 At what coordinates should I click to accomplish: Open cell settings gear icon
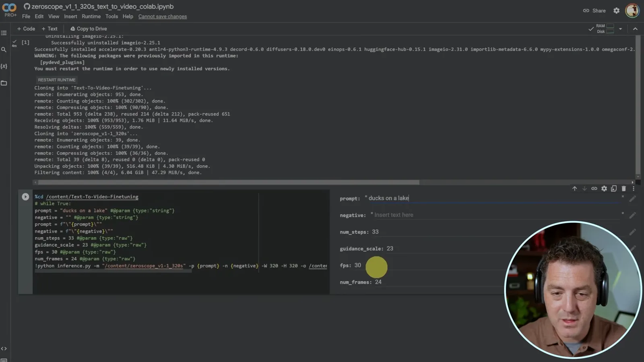(604, 188)
